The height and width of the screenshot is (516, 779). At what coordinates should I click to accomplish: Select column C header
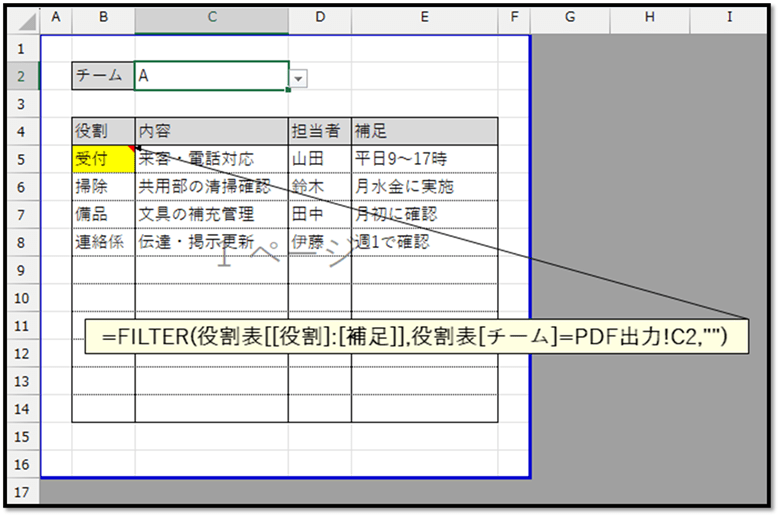pos(211,18)
